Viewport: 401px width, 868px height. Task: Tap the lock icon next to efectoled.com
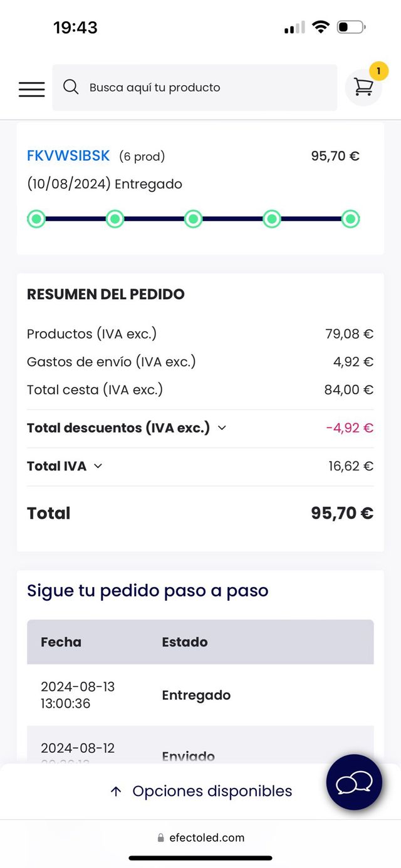[x=161, y=838]
